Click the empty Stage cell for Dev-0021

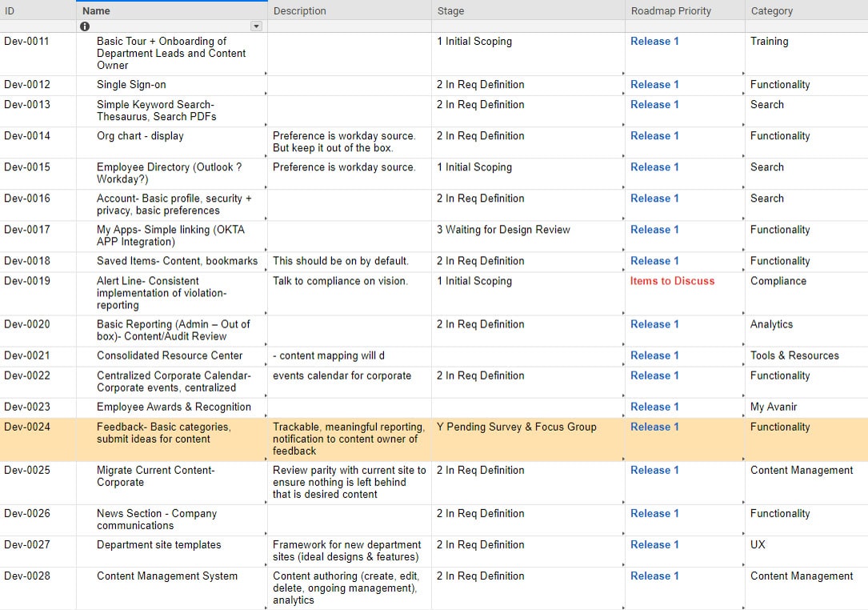(x=528, y=357)
